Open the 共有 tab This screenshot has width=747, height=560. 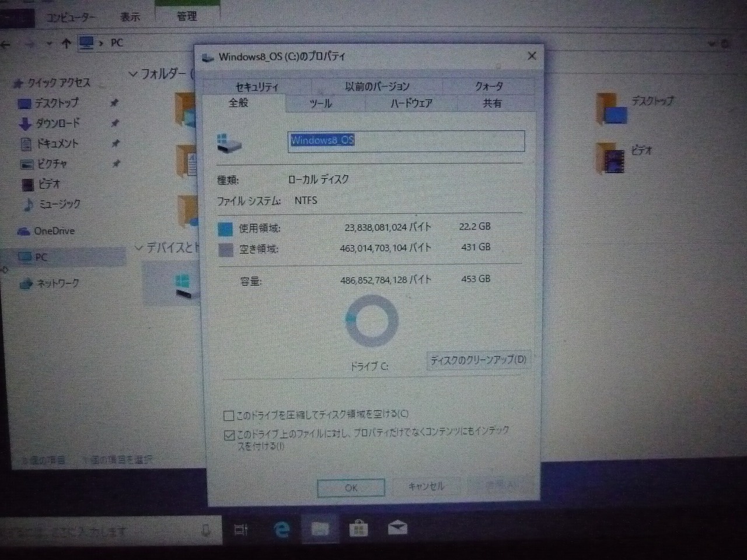tap(493, 103)
